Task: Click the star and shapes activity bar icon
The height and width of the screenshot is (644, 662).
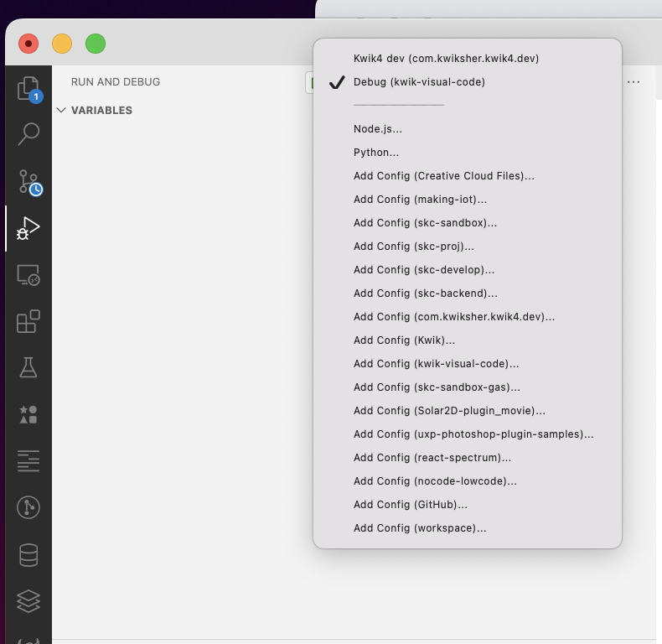Action: pyautogui.click(x=28, y=414)
